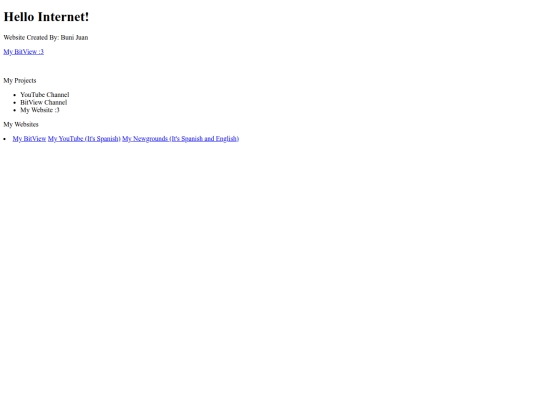The image size is (540, 405).
Task: Click the "My Websites" label
Action: pos(21,124)
